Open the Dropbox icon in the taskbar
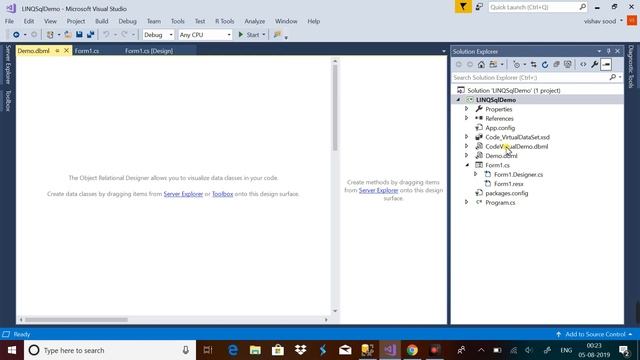 point(301,350)
